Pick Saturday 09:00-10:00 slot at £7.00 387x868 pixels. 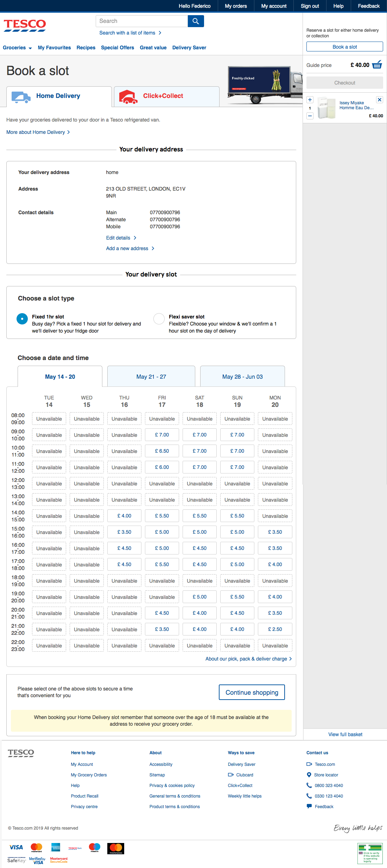click(199, 435)
